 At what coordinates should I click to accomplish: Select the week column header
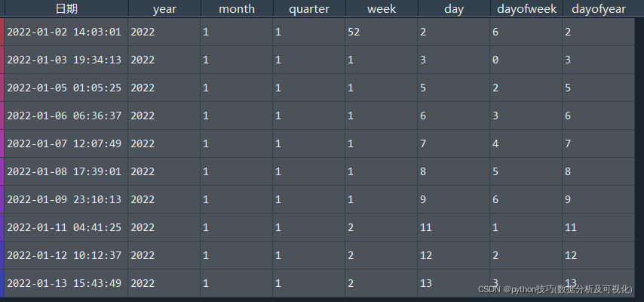coord(382,9)
